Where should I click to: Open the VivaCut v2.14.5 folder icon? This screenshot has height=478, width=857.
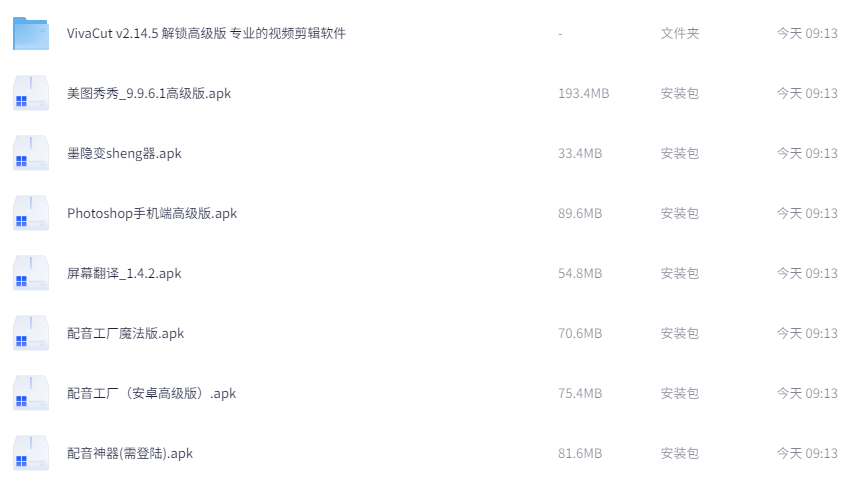pyautogui.click(x=31, y=33)
